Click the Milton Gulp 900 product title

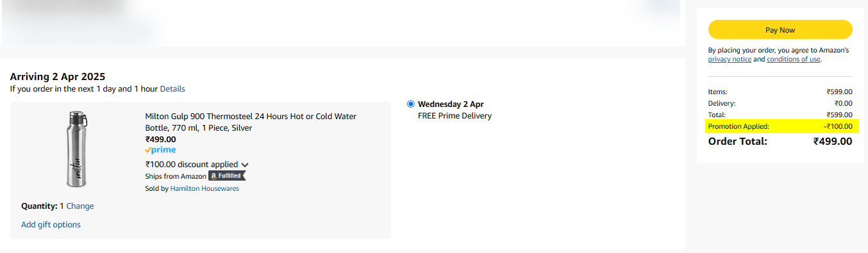(251, 122)
